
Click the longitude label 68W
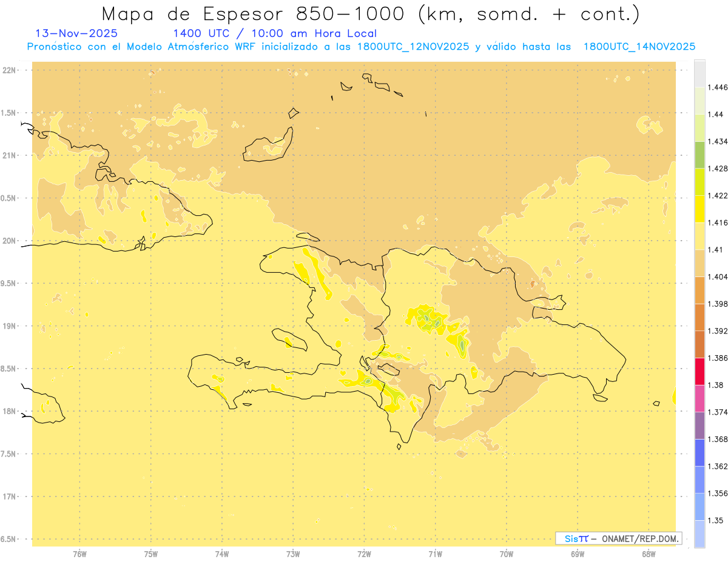[x=649, y=554]
